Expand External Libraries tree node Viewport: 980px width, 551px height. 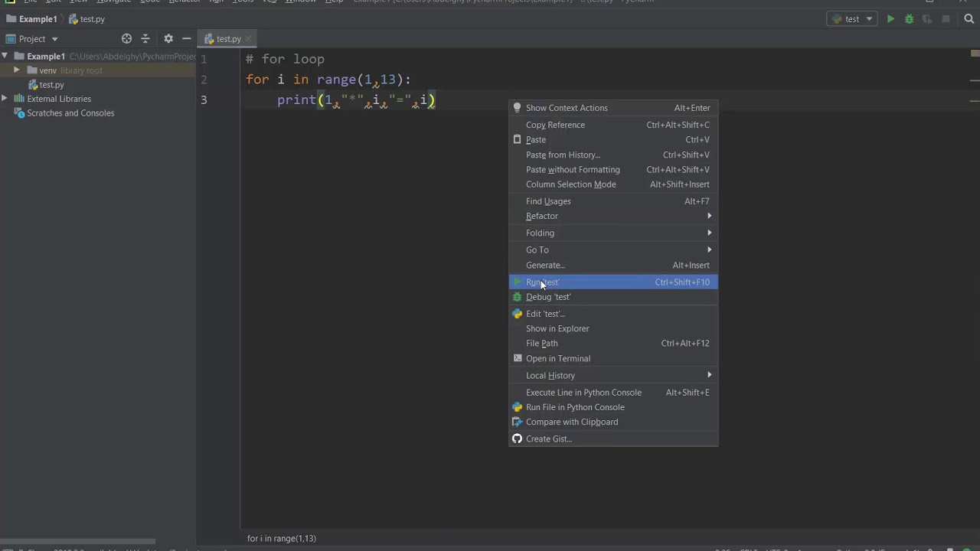click(x=5, y=99)
